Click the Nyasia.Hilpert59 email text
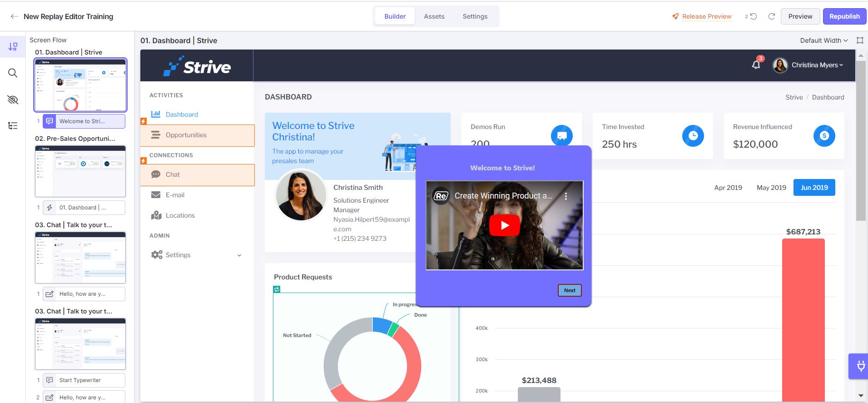This screenshot has width=868, height=403. 372,224
